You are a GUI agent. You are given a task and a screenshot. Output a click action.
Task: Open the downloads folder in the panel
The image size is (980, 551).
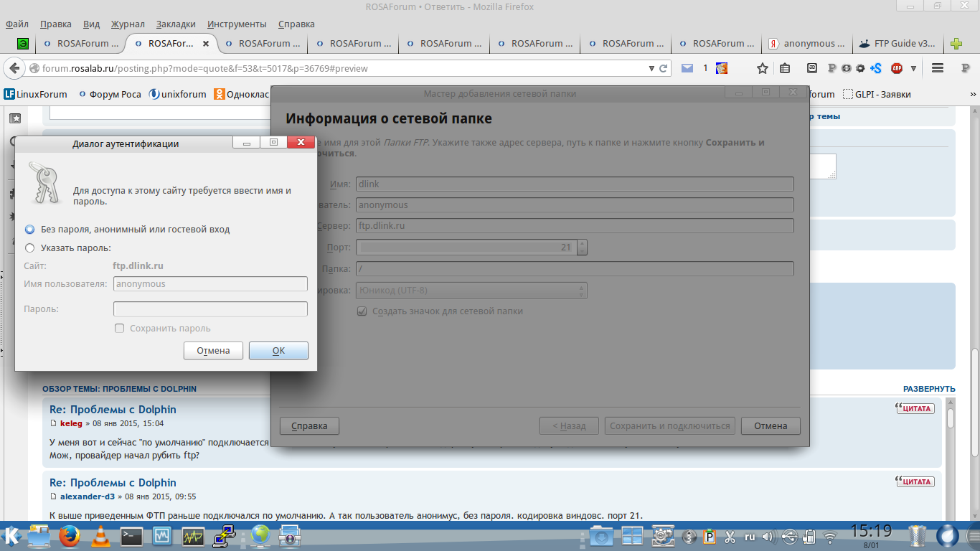pos(601,535)
